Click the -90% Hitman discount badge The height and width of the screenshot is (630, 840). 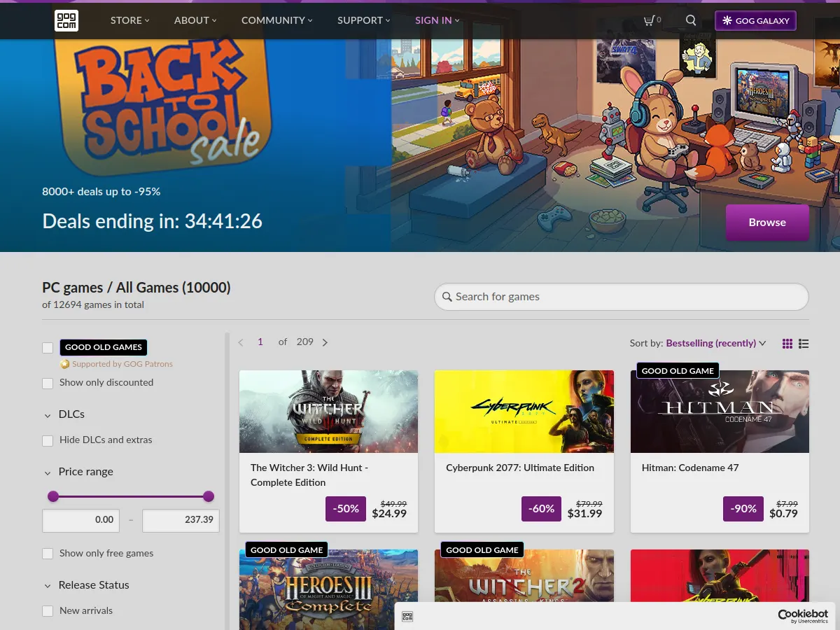pos(743,509)
